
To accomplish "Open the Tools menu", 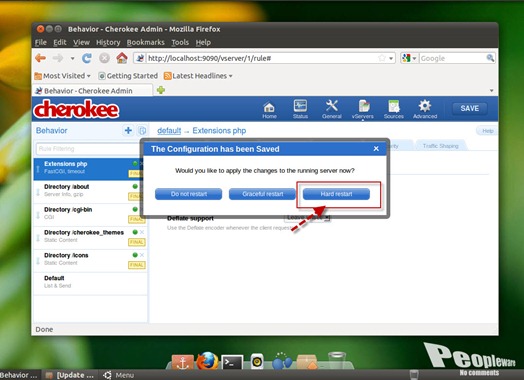I will [x=180, y=42].
